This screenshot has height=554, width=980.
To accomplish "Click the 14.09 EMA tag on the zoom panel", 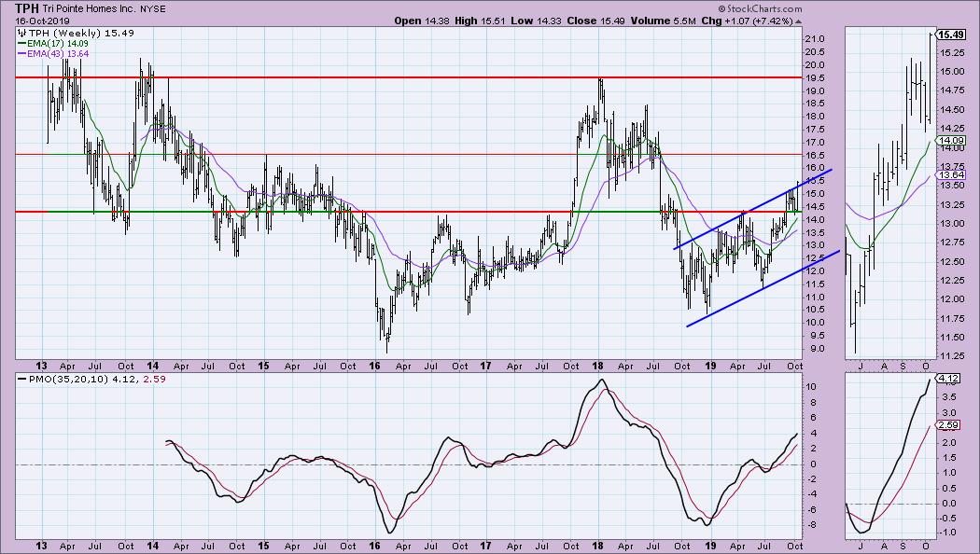I will (949, 141).
